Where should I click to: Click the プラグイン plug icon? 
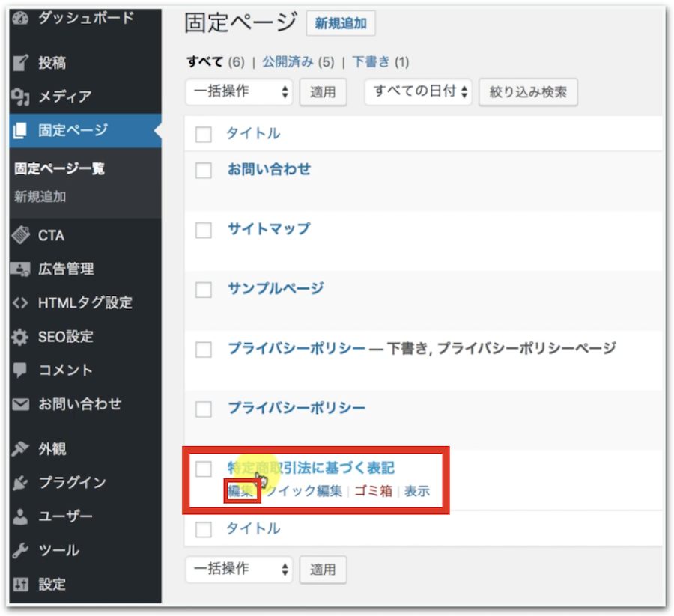coord(20,483)
